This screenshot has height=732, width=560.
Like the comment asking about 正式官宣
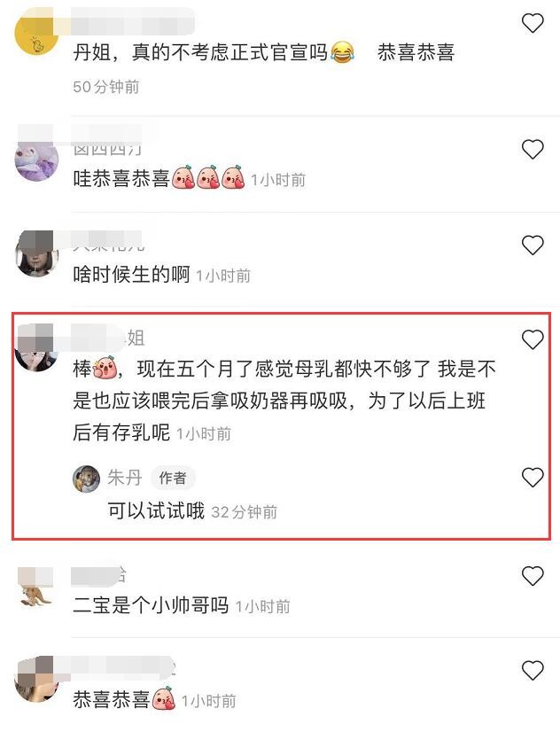pyautogui.click(x=533, y=23)
